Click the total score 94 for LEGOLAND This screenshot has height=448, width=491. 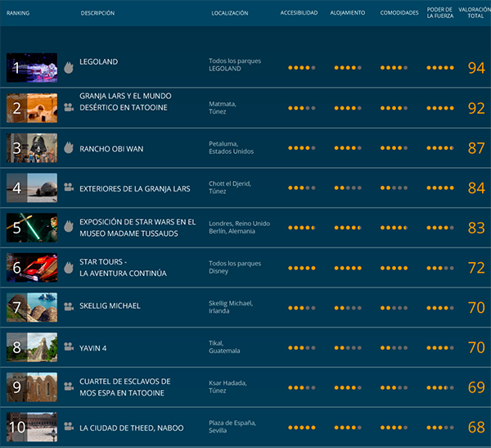point(476,68)
